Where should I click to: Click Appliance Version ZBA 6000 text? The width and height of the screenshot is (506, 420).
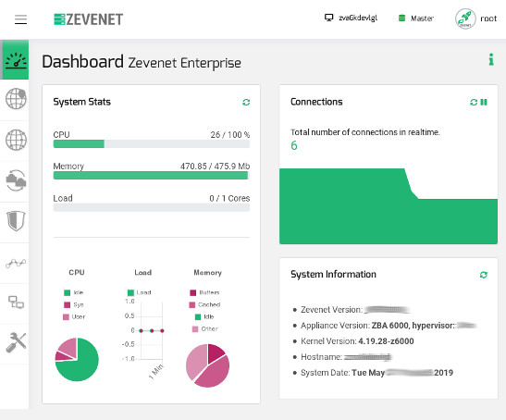[x=389, y=325]
